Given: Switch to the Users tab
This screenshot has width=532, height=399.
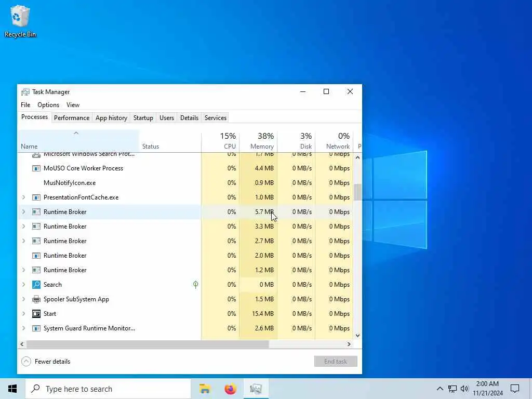Looking at the screenshot, I should pyautogui.click(x=167, y=118).
